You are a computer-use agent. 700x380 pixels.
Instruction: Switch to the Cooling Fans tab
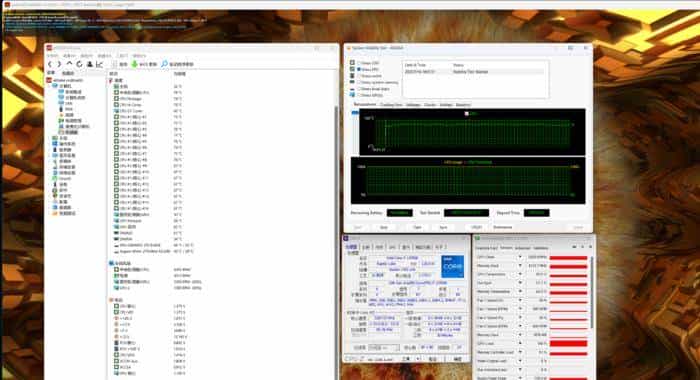tap(391, 105)
